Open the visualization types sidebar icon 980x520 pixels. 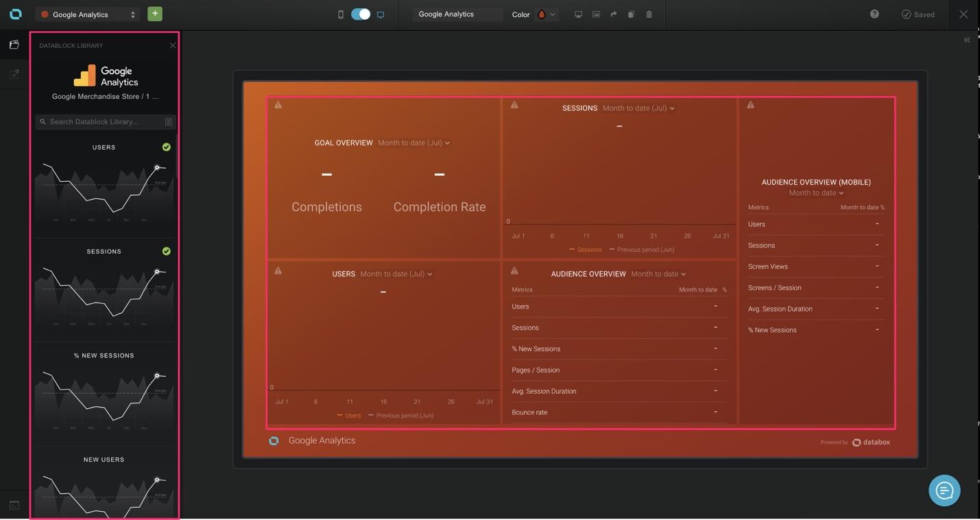(x=14, y=74)
